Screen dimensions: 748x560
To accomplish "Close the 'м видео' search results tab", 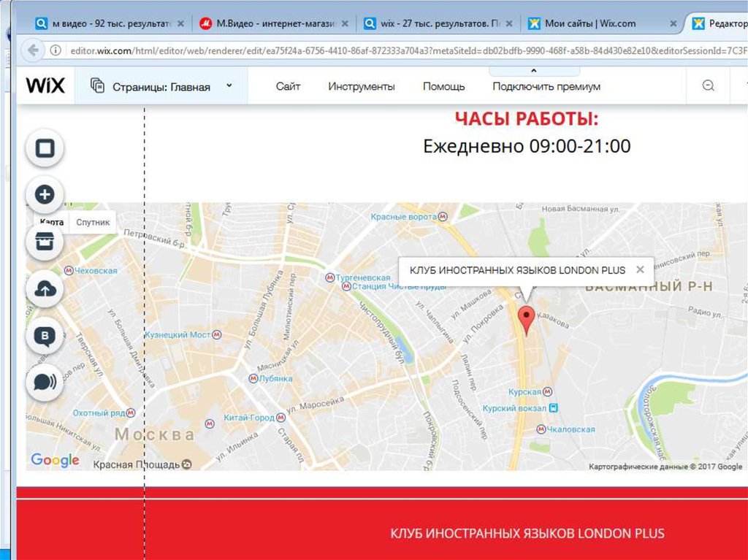I will [x=181, y=23].
